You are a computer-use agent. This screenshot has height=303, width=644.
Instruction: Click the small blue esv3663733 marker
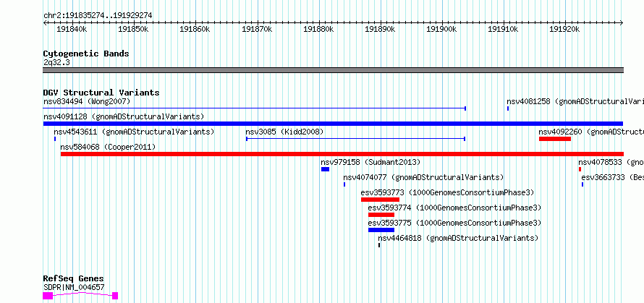582,184
